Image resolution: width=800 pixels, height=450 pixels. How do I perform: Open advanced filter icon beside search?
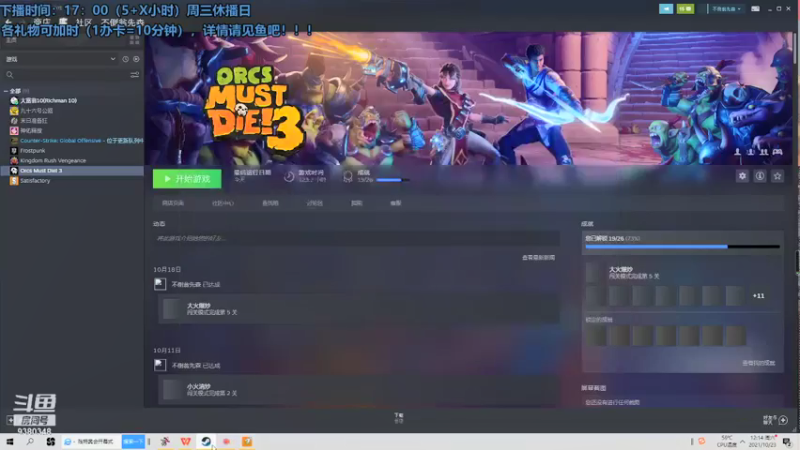coord(135,75)
